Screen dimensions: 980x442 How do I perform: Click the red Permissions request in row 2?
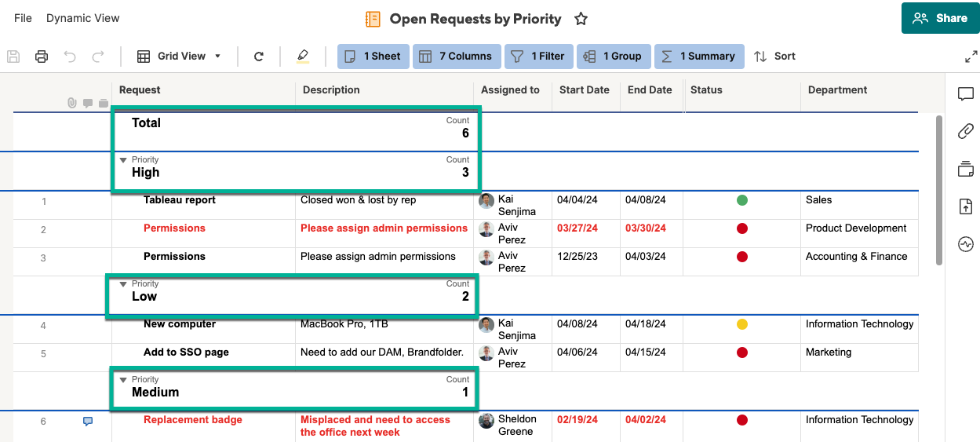(x=204, y=234)
